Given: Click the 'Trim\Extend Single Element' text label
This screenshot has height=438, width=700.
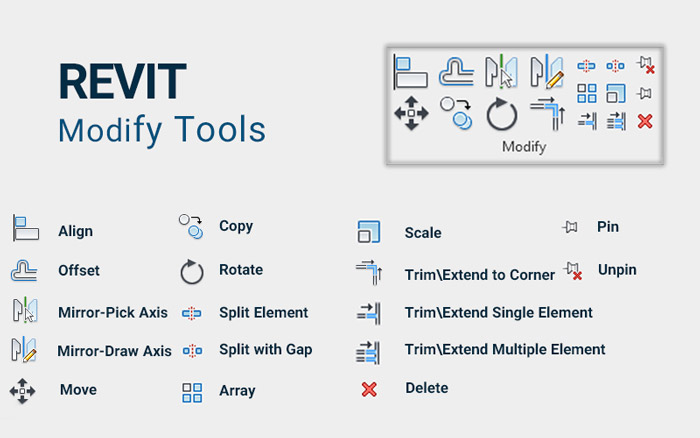Looking at the screenshot, I should pyautogui.click(x=499, y=313).
